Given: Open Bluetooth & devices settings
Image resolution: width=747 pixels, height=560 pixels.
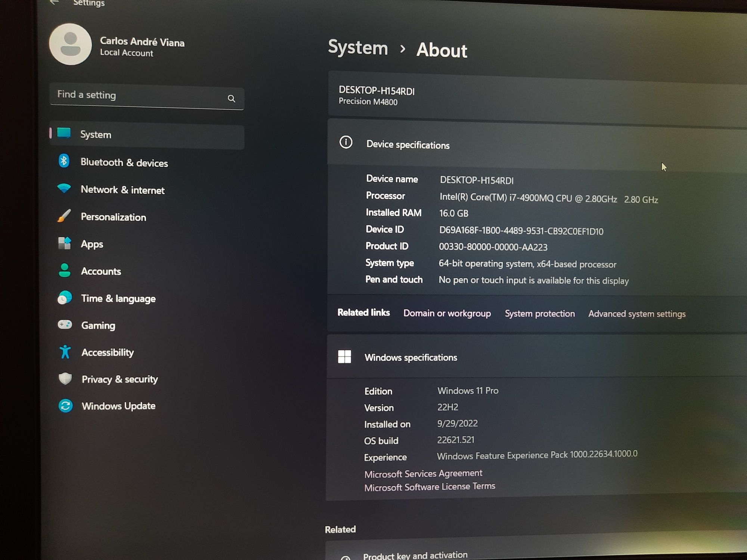Looking at the screenshot, I should 147,162.
